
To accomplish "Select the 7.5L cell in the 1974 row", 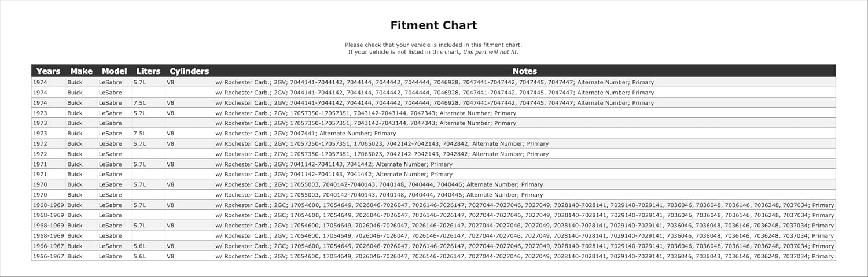I will point(140,103).
